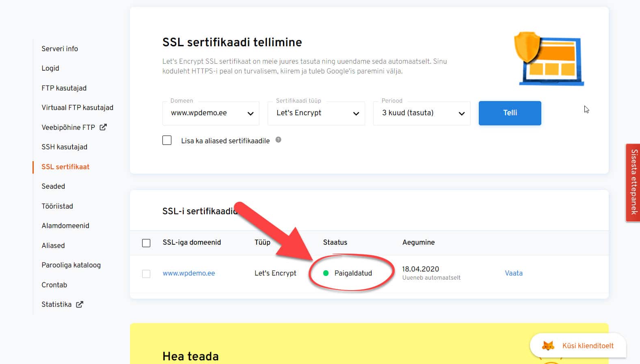Tick Lisa ka aliased sertifikaadile checkbox
This screenshot has width=640, height=364.
click(167, 140)
